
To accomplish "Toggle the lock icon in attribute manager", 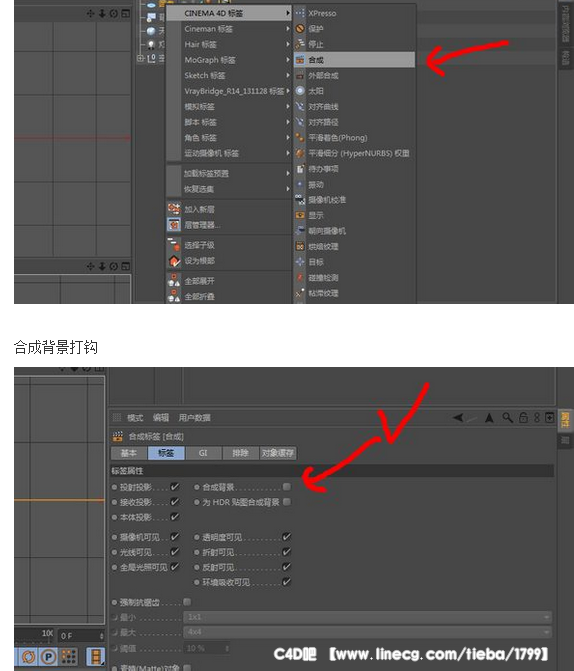I will pos(523,417).
